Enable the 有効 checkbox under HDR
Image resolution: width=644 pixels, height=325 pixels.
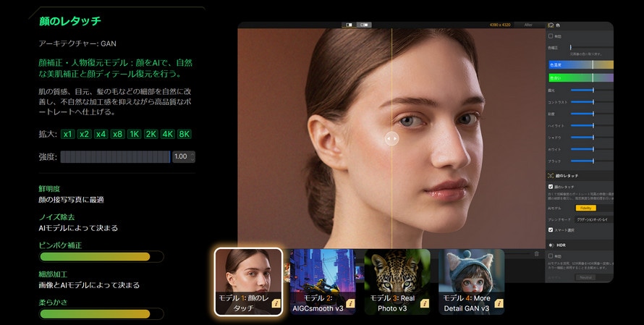(x=551, y=256)
